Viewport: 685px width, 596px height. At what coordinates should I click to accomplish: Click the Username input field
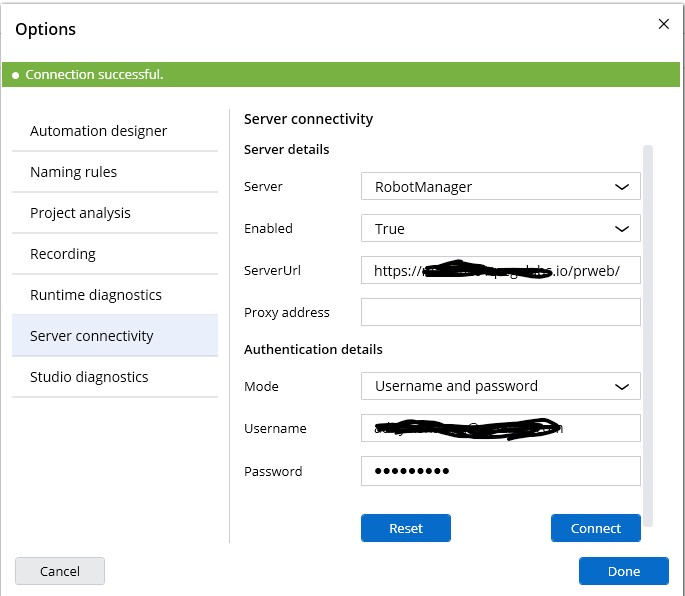pos(500,428)
